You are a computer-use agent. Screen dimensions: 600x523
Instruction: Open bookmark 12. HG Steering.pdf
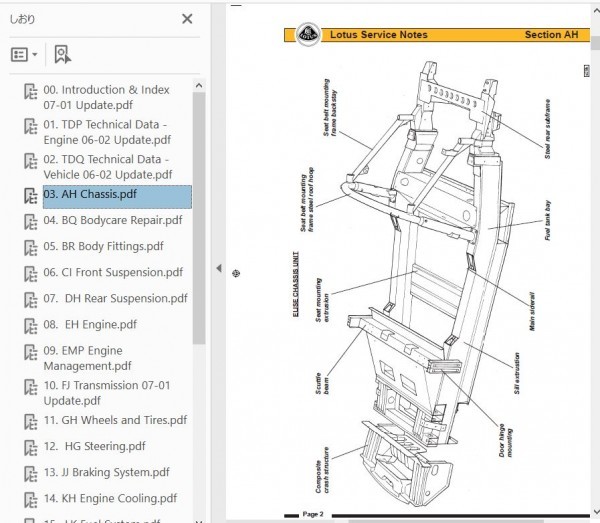(95, 446)
